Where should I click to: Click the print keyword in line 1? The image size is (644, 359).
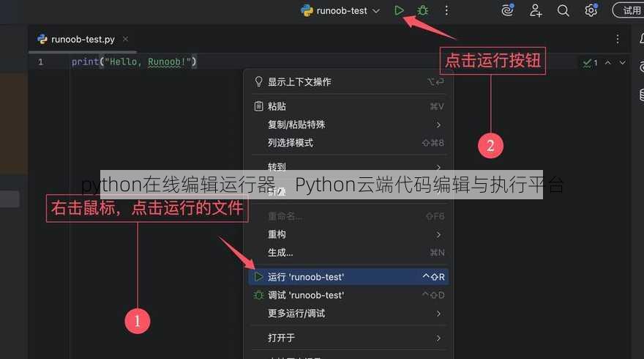point(86,62)
